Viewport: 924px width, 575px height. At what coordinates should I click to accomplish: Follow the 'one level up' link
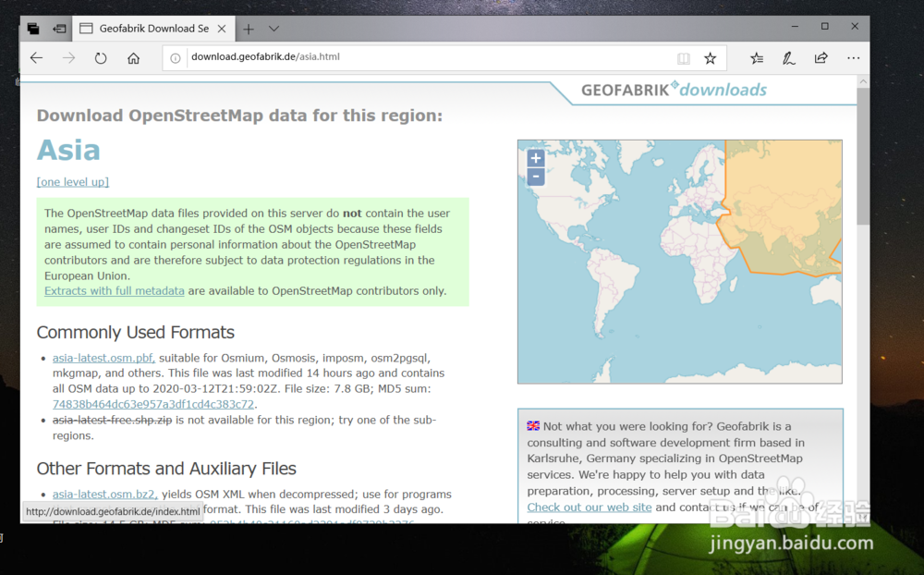pos(72,181)
